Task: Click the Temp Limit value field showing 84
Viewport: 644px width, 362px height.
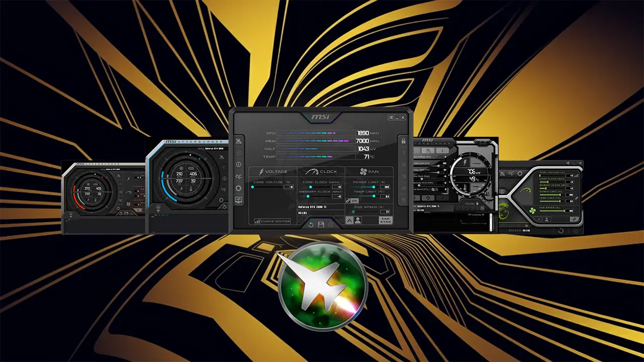Action: (x=385, y=196)
